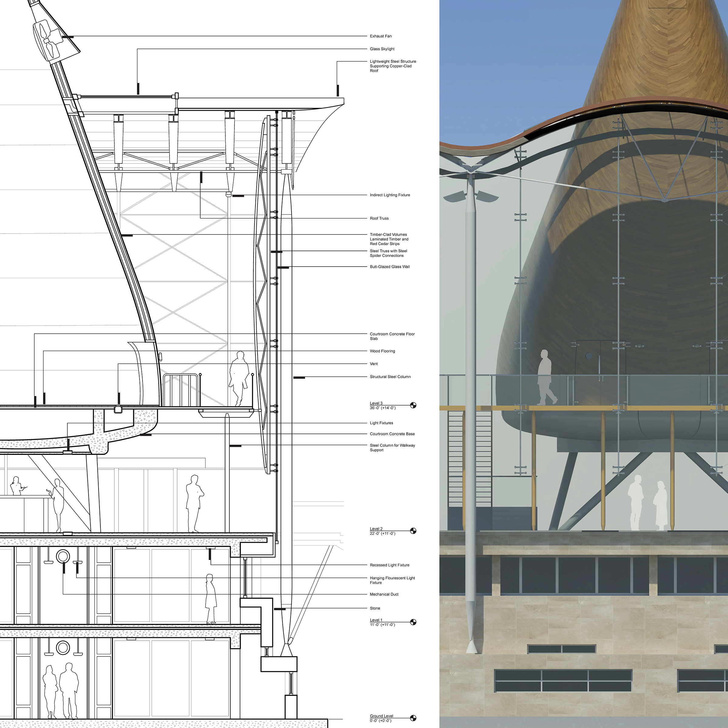Select the Butt-Glazed Glass Wall label
Image resolution: width=728 pixels, height=728 pixels.
(x=389, y=267)
